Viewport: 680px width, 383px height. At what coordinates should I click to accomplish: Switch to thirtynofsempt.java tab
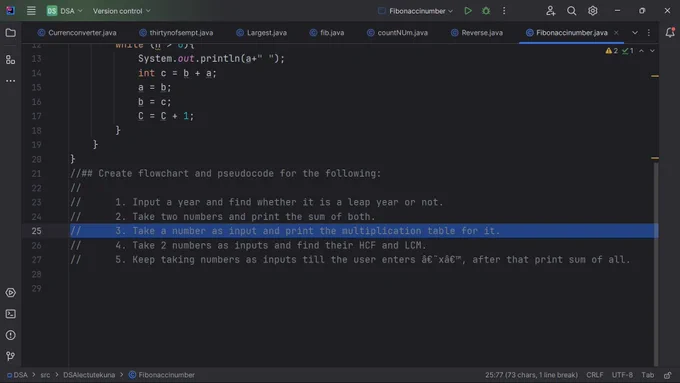pos(176,33)
